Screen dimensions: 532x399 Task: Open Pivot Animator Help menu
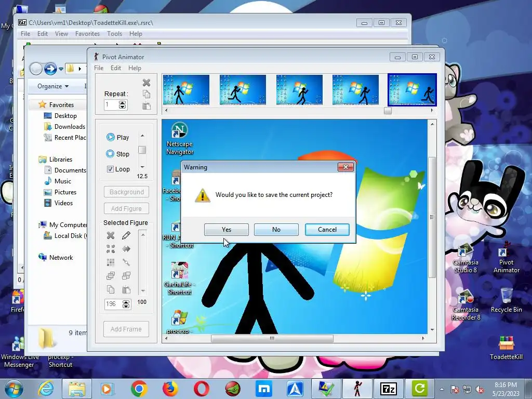click(x=135, y=68)
